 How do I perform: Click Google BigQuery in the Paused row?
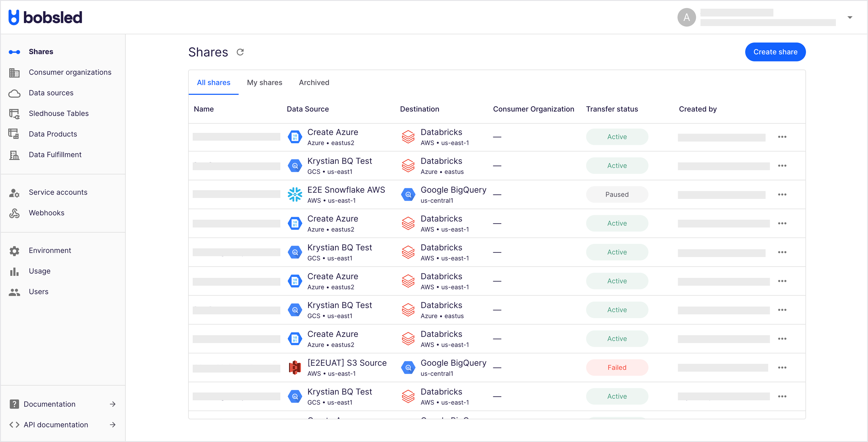(453, 190)
